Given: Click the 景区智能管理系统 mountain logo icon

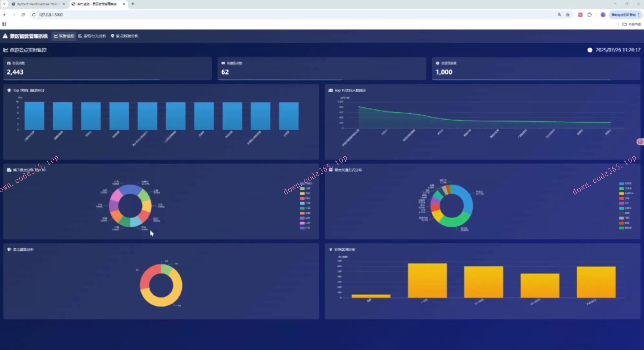Looking at the screenshot, I should point(5,36).
